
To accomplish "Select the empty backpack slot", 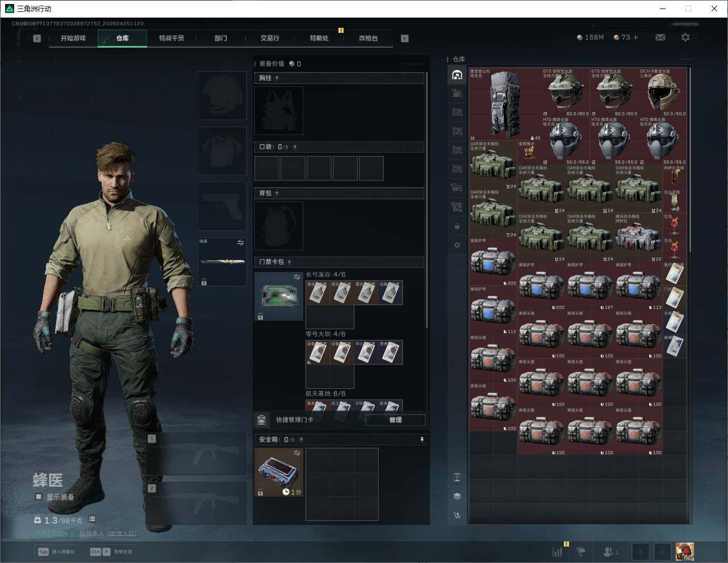I will pyautogui.click(x=279, y=226).
